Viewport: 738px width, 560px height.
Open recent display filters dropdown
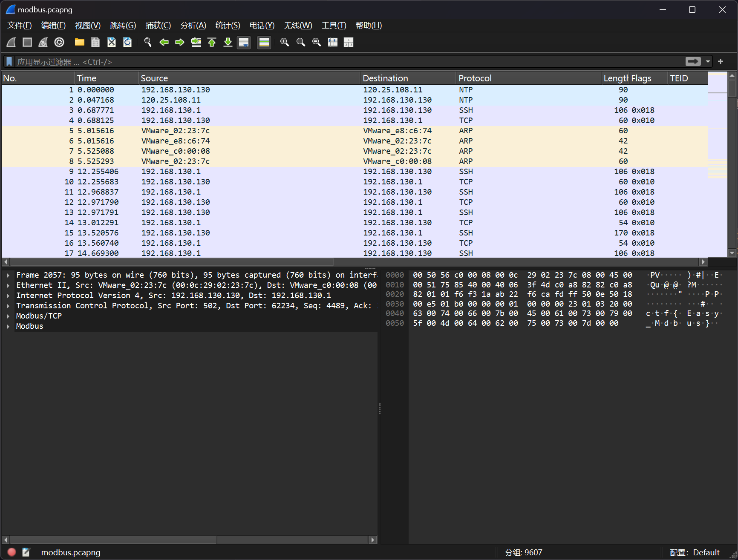708,62
